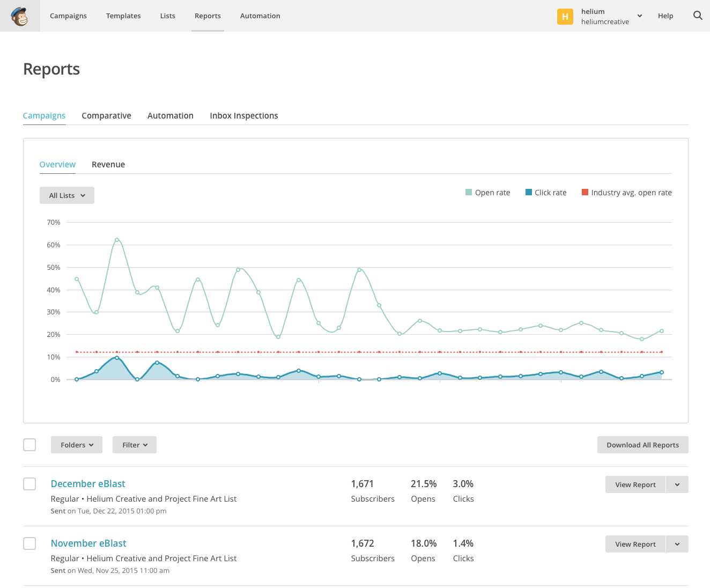
Task: Open the Filter dropdown
Action: (x=135, y=445)
